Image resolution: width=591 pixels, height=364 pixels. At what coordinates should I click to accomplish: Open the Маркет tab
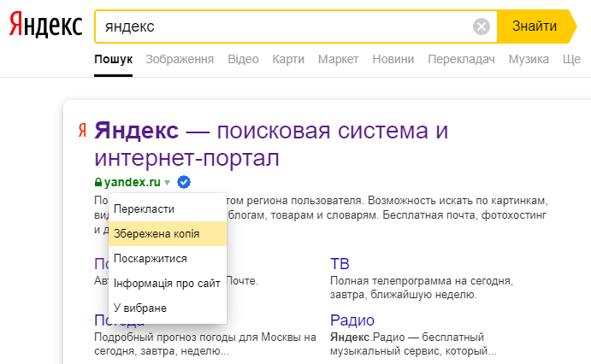[x=338, y=59]
